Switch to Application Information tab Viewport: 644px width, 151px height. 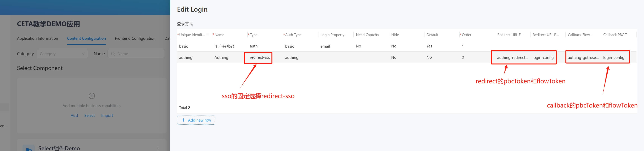[38, 38]
